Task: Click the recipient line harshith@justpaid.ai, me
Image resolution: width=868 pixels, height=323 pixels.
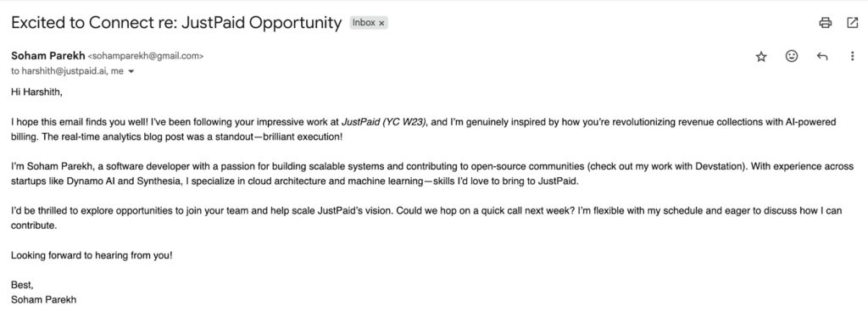Action: click(67, 71)
